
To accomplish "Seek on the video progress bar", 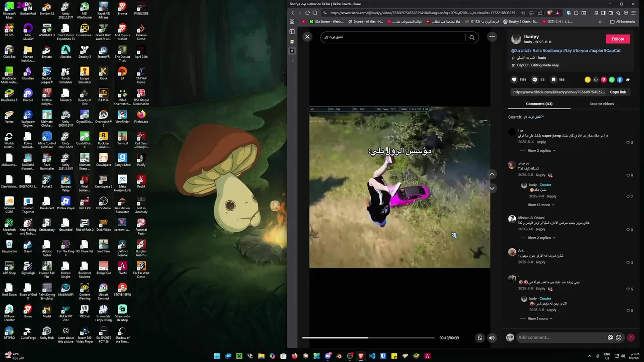I will (x=368, y=338).
